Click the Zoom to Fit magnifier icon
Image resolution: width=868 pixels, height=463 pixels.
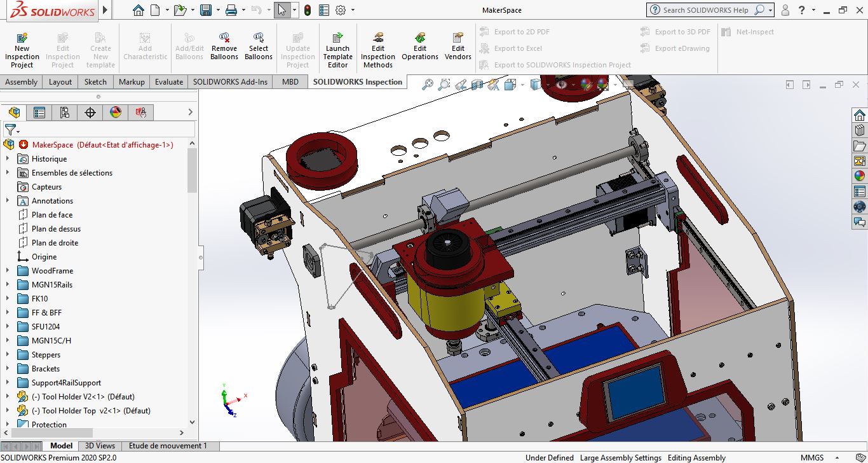click(x=428, y=84)
